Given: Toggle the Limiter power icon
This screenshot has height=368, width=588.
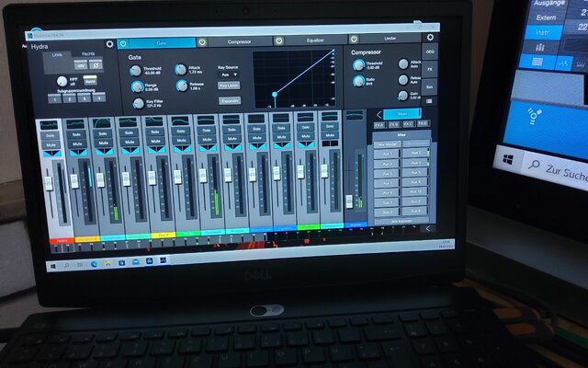Looking at the screenshot, I should coord(354,39).
